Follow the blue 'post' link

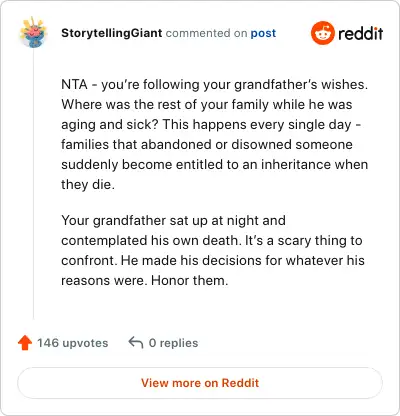pyautogui.click(x=263, y=33)
